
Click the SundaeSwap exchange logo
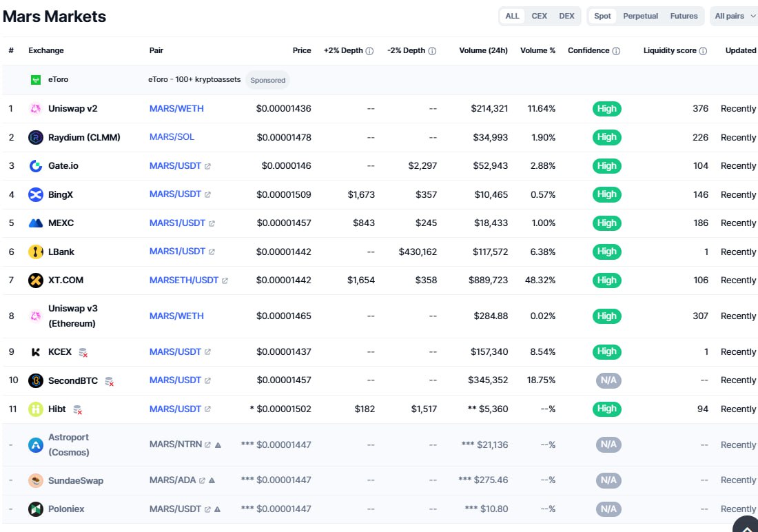point(35,480)
